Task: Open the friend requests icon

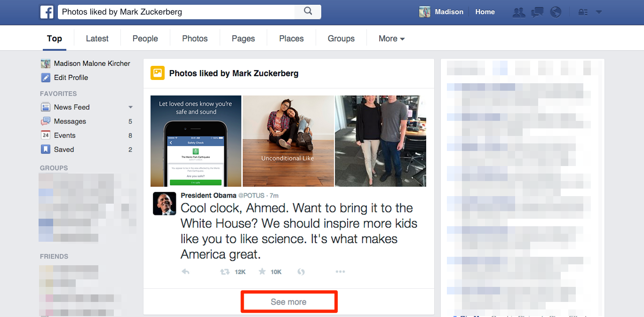Action: (518, 12)
